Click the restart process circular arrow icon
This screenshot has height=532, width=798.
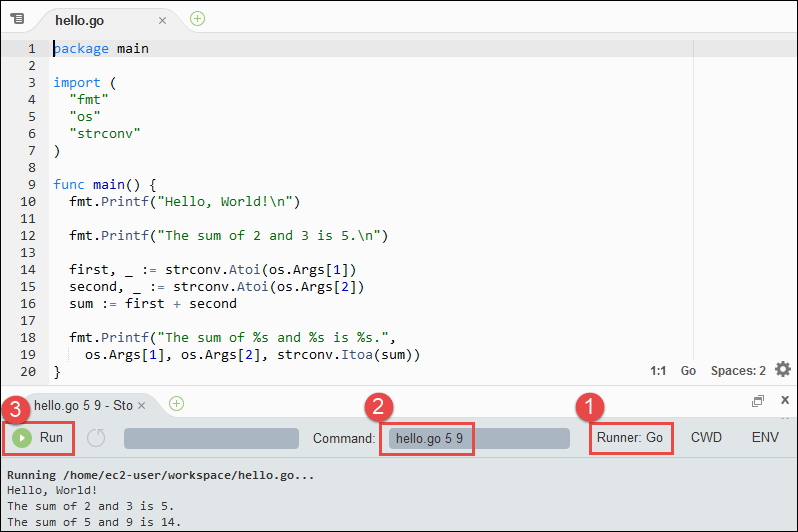pyautogui.click(x=96, y=438)
